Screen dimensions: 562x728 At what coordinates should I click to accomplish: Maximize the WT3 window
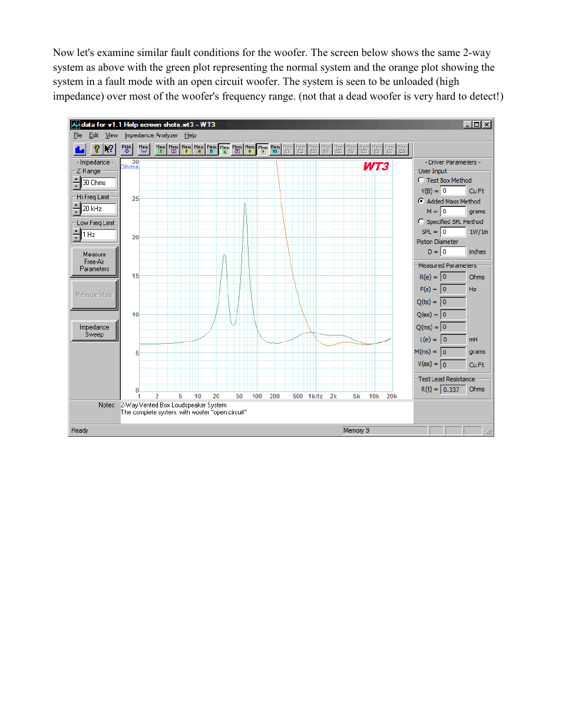[475, 124]
